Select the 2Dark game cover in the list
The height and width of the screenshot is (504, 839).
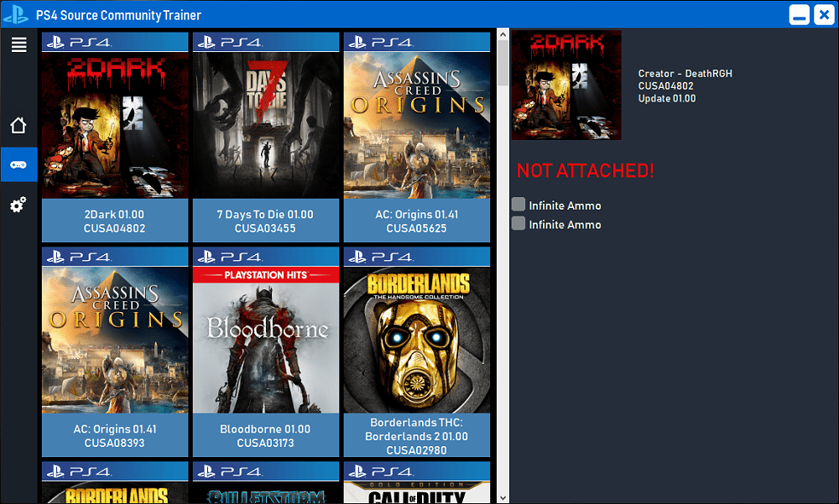[x=115, y=125]
